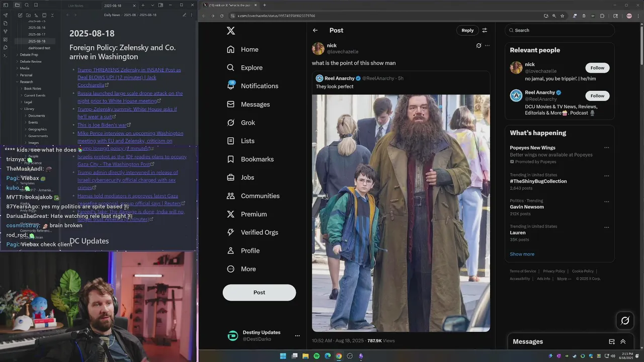The width and height of the screenshot is (644, 362).
Task: Open Messages in the X sidebar
Action: [x=248, y=104]
